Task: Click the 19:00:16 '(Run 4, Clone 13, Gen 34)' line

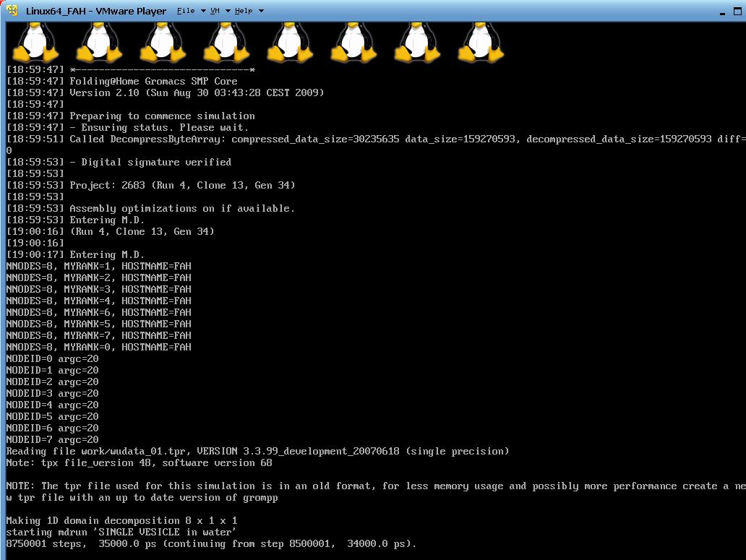Action: [x=111, y=231]
